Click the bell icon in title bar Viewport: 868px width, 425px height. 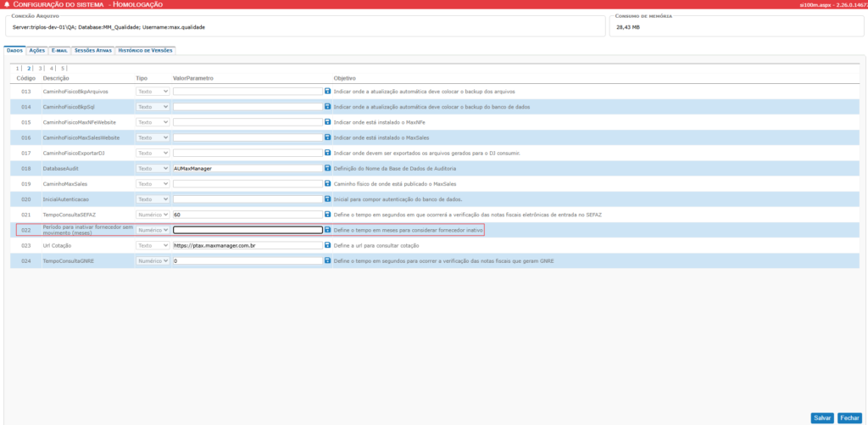[x=7, y=4]
